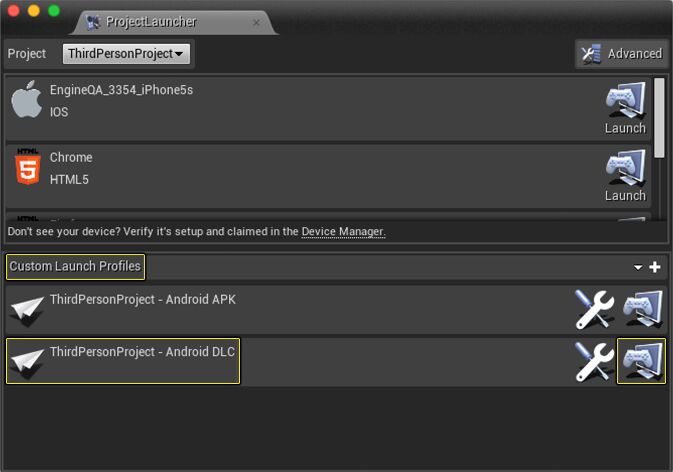Add a new custom launch profile
Image resolution: width=673 pixels, height=472 pixels.
tap(655, 267)
